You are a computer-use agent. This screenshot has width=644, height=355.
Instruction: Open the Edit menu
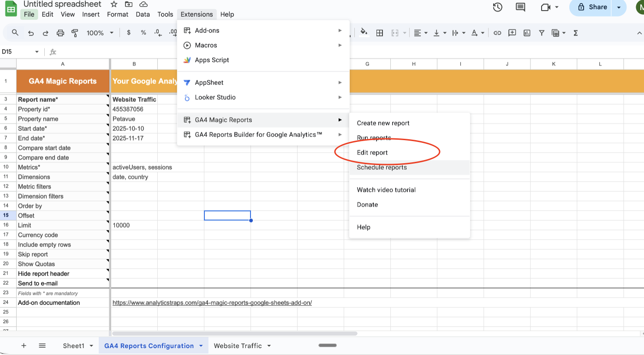(x=48, y=14)
